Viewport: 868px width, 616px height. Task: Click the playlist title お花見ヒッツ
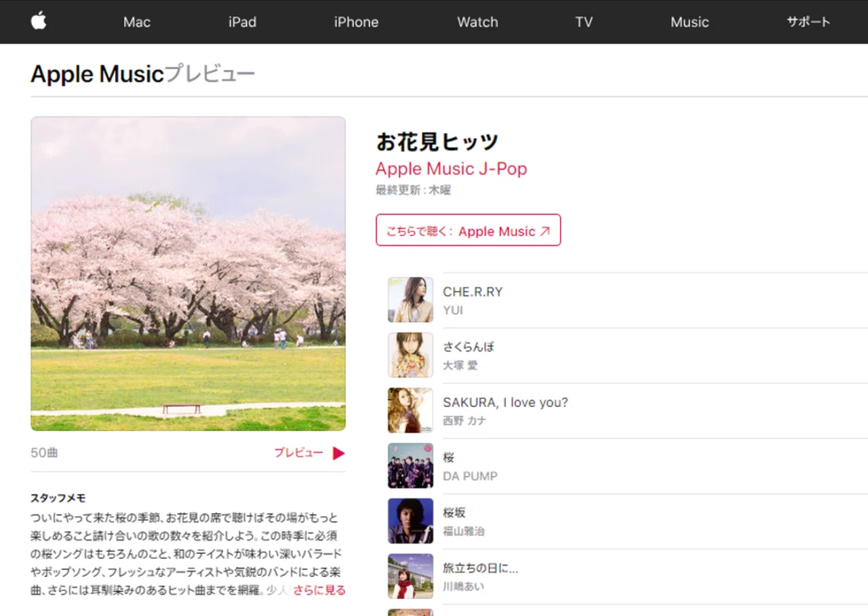437,141
